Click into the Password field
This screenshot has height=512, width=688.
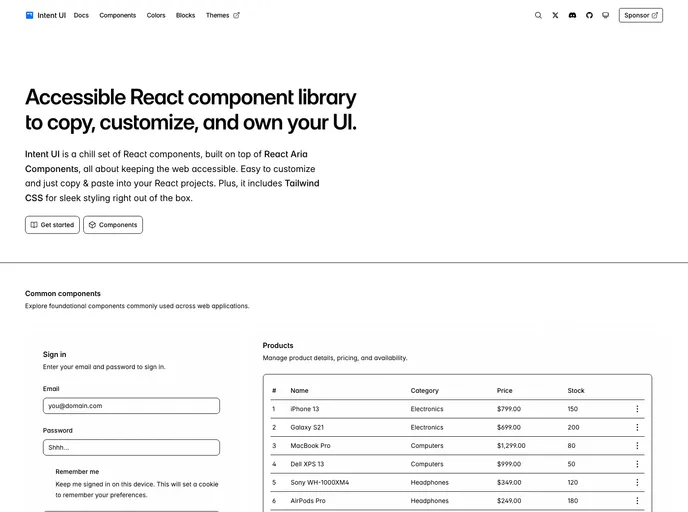131,447
